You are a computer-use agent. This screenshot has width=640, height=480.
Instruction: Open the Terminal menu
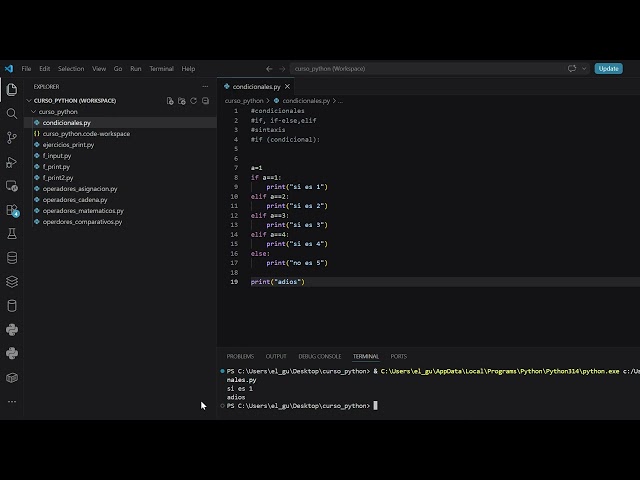point(162,69)
